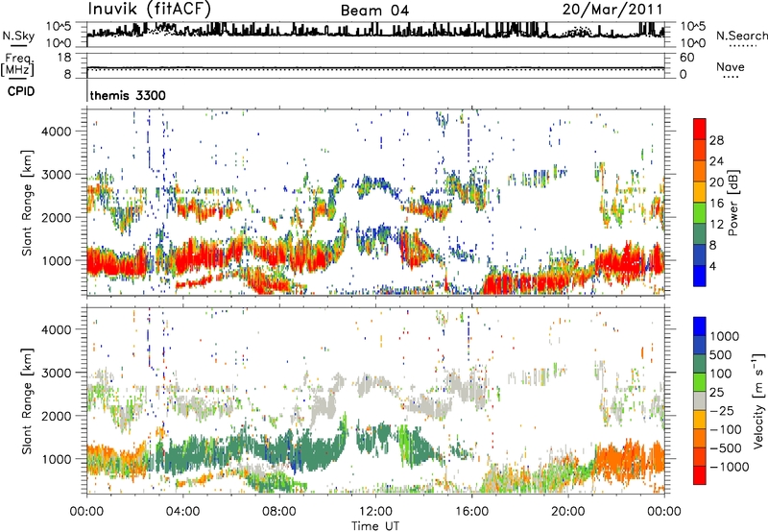Click the "−100" Velocity colorbar value
The height and width of the screenshot is (532, 768).
pyautogui.click(x=726, y=429)
